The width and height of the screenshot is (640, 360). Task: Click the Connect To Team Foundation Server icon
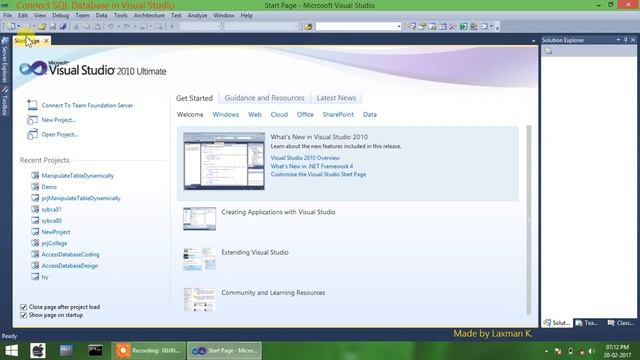pyautogui.click(x=32, y=105)
